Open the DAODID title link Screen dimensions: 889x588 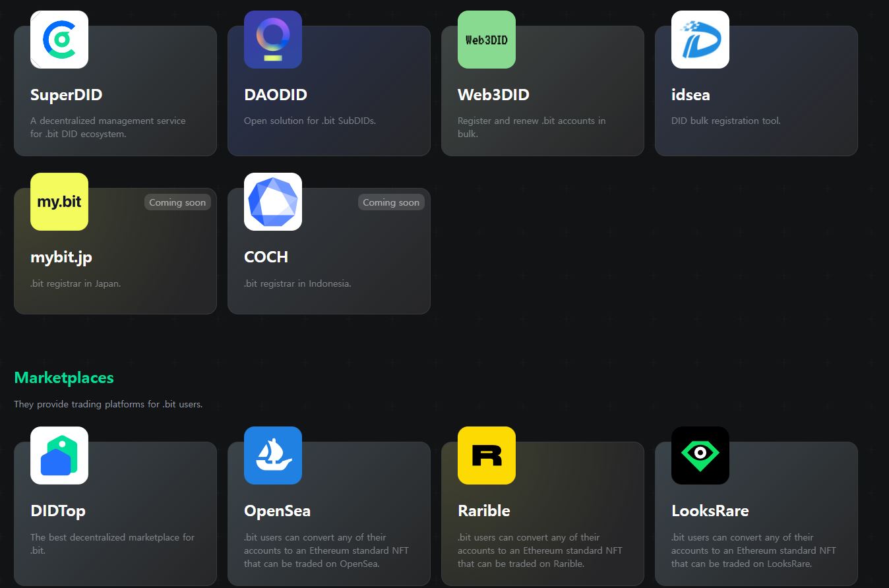[276, 95]
